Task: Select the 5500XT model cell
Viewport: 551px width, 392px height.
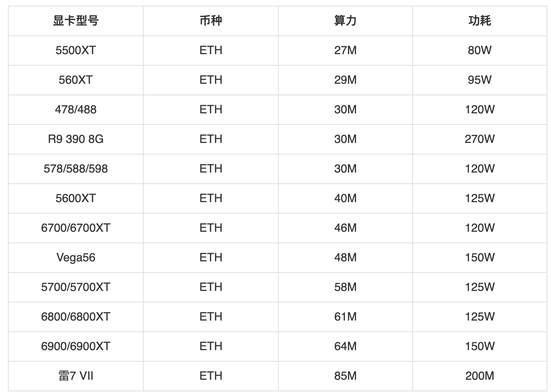Action: point(76,51)
